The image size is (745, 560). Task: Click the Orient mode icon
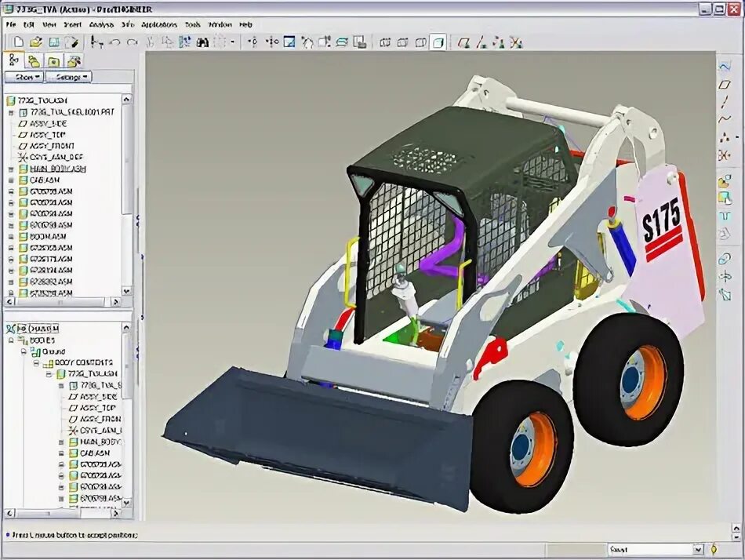coord(272,42)
